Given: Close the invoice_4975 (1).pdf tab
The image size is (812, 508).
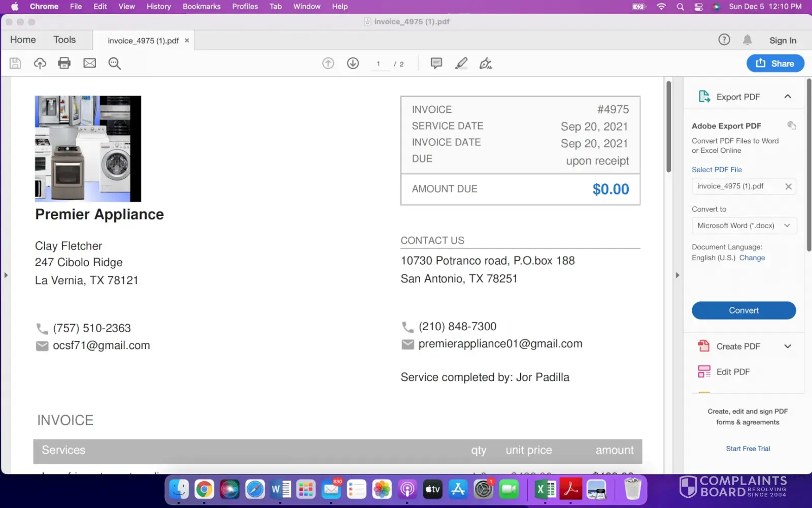Looking at the screenshot, I should point(187,41).
